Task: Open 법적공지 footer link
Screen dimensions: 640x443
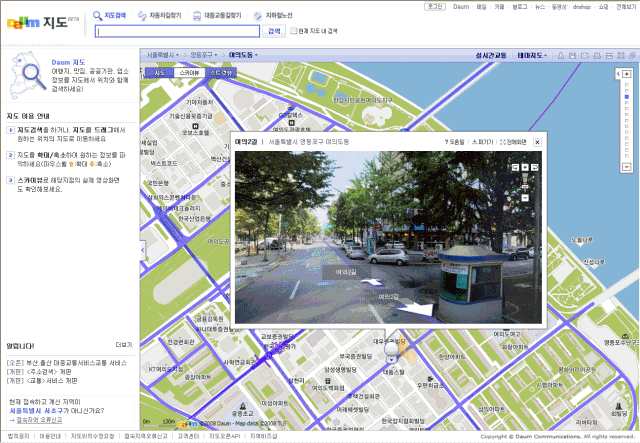Action: [x=19, y=436]
